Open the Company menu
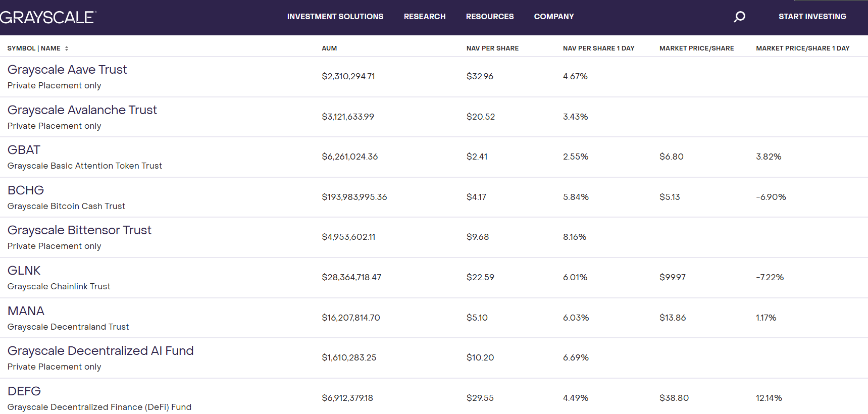Screen dimensions: 868x414 click(554, 17)
